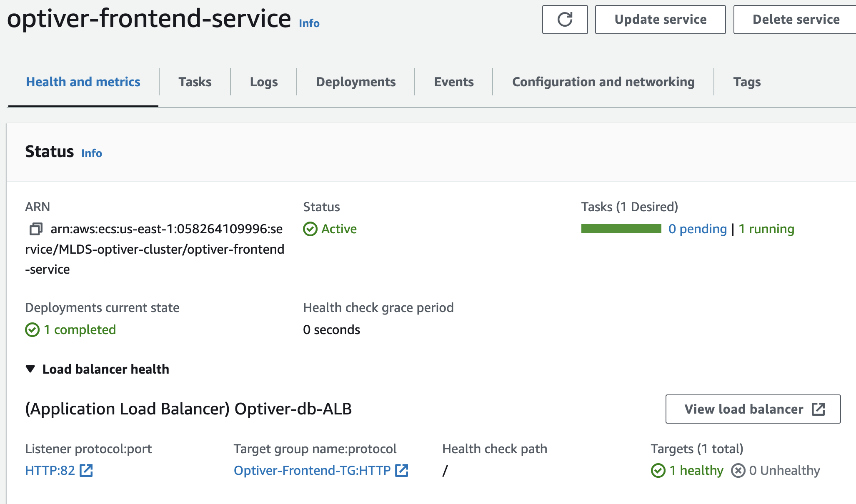
Task: Click the 0 pending tasks link
Action: [x=698, y=229]
